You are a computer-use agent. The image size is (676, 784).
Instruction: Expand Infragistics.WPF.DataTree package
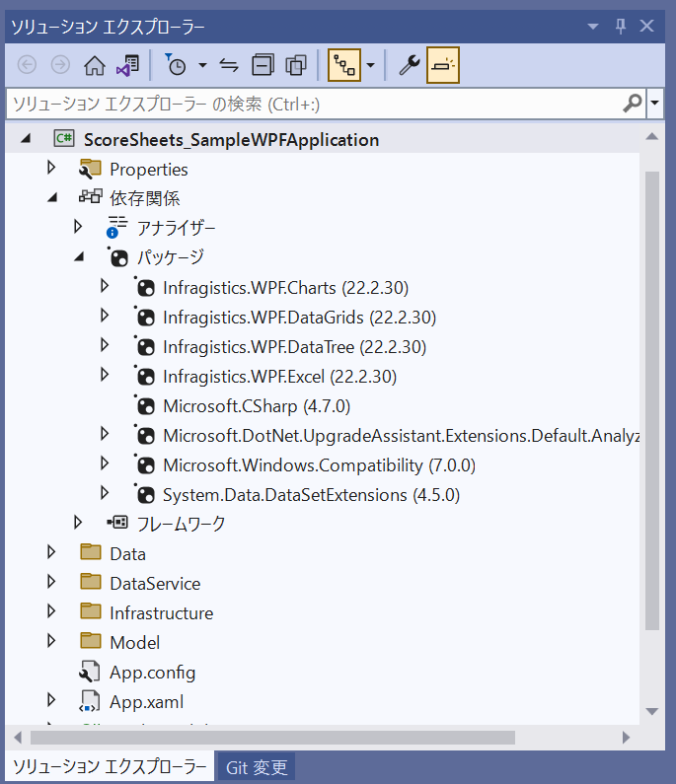point(105,345)
